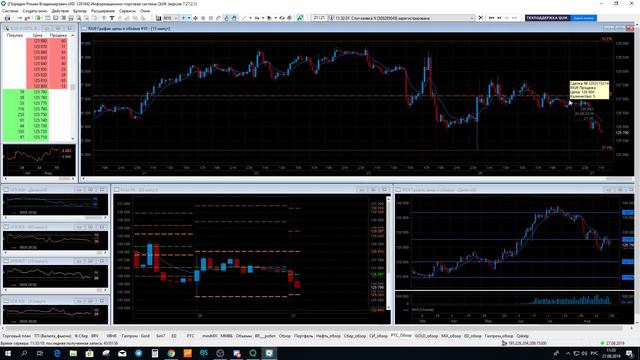The image size is (640, 360).
Task: Open the Действия menu
Action: click(x=60, y=11)
